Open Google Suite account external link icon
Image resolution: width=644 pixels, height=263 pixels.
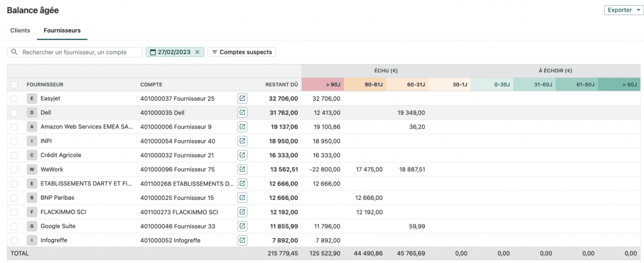tap(242, 226)
